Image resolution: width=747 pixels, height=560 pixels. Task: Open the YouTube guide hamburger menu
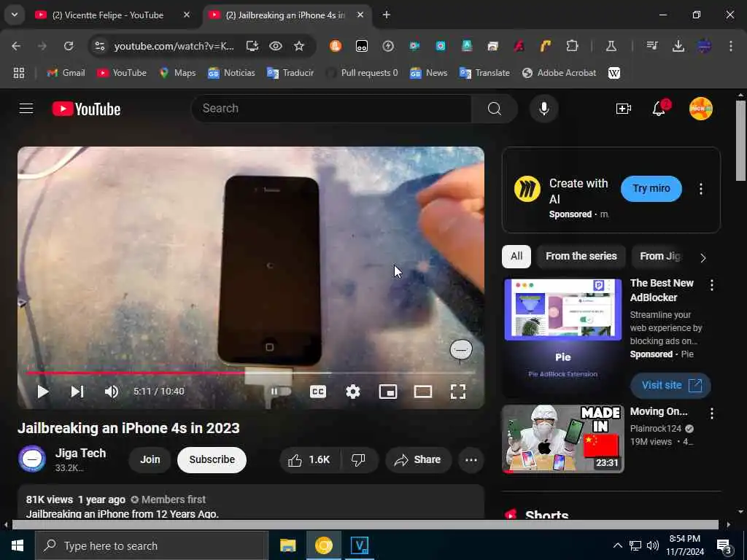(26, 109)
